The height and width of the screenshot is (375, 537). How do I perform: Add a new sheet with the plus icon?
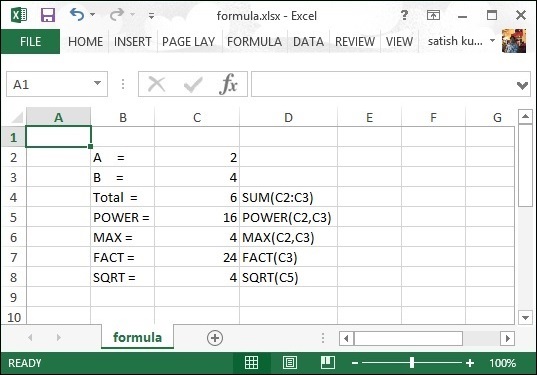(215, 338)
